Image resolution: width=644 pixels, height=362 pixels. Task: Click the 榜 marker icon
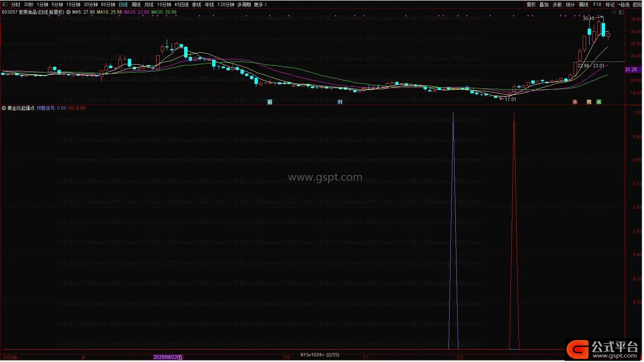589,102
